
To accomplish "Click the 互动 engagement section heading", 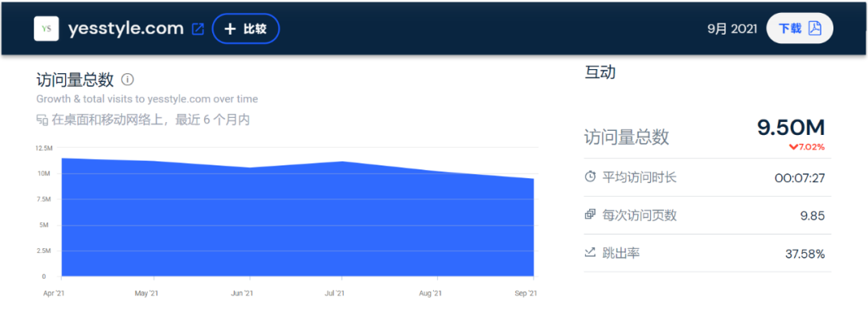I will 600,72.
